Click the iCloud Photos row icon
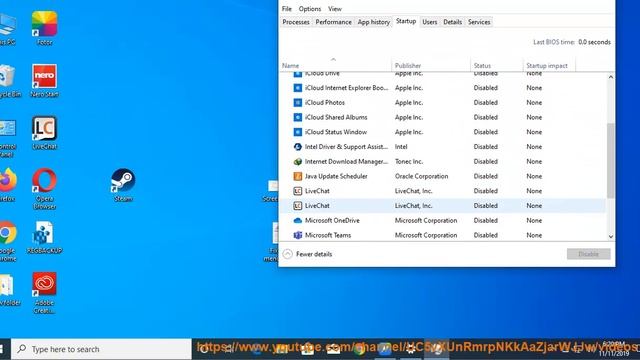Viewport: 640px width, 360px height. click(x=298, y=102)
